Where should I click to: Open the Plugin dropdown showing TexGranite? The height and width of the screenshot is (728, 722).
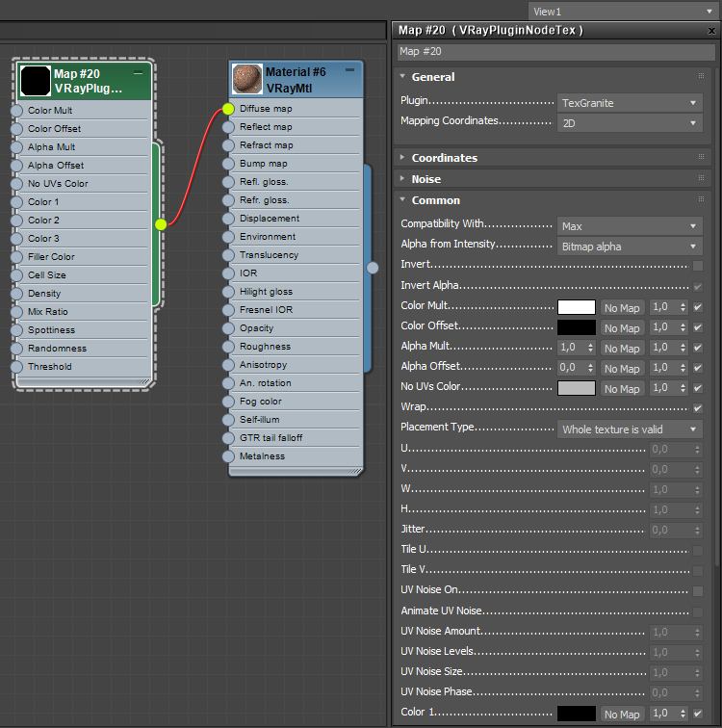pyautogui.click(x=630, y=102)
